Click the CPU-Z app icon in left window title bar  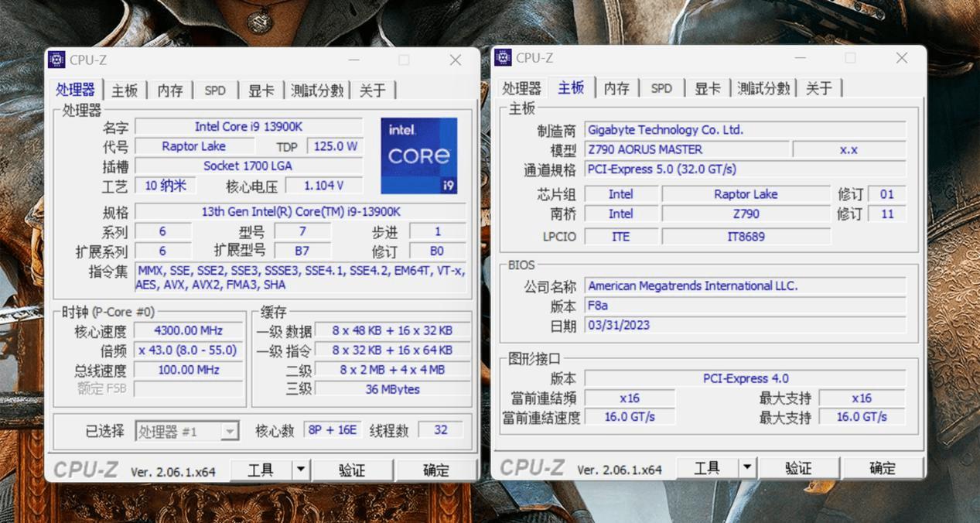[56, 60]
